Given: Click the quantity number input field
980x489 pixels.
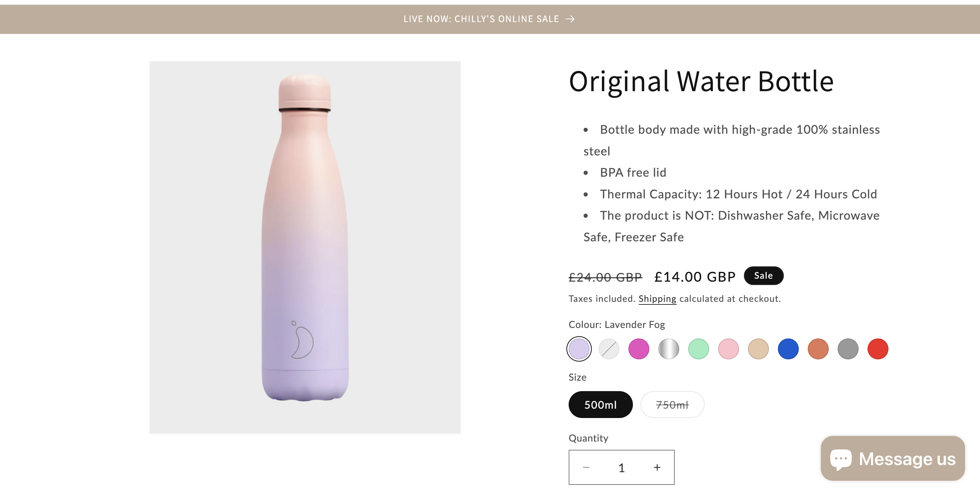Looking at the screenshot, I should (622, 468).
